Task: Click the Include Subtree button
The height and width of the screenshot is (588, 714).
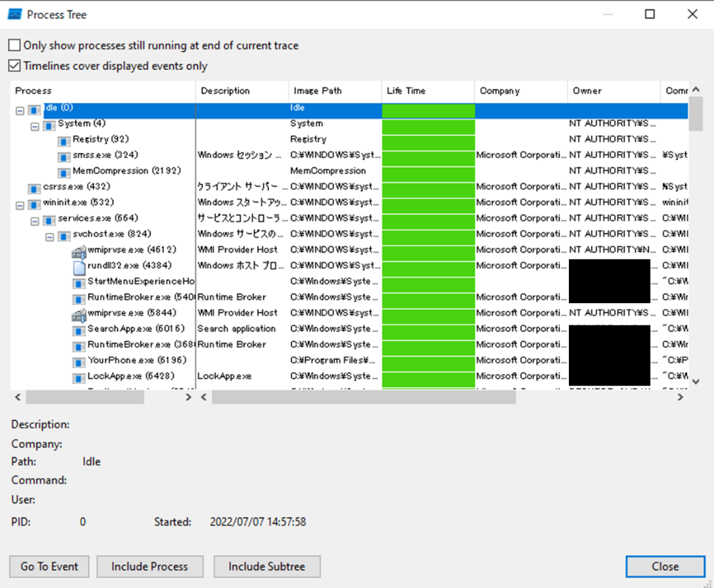Action: tap(266, 566)
